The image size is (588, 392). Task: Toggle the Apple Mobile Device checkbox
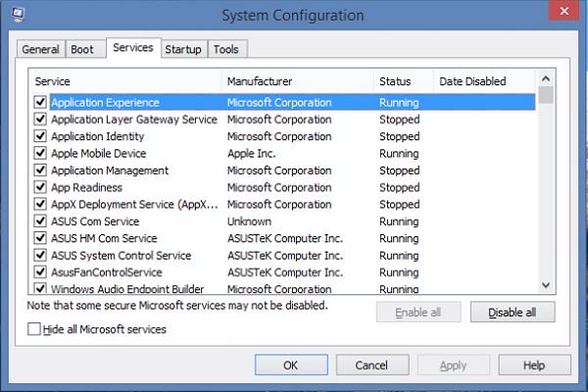tap(40, 153)
